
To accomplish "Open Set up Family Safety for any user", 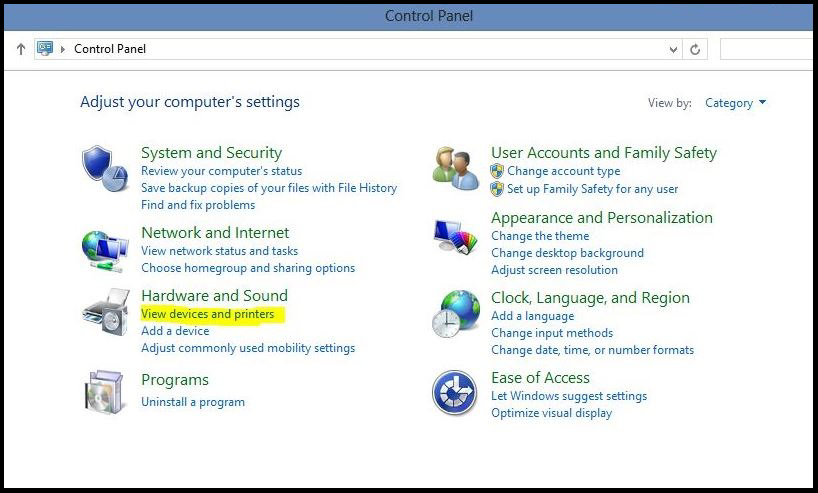I will click(592, 189).
